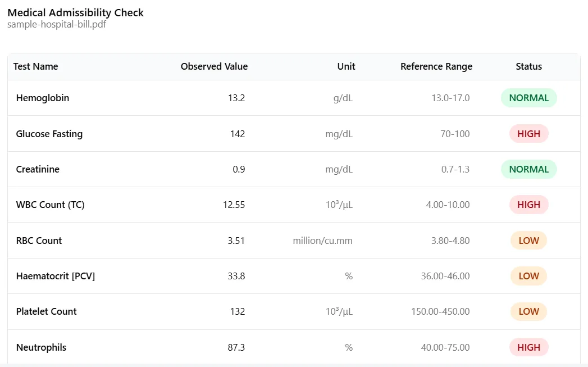Click reference range 40.00-75.00
The image size is (588, 367).
[445, 347]
